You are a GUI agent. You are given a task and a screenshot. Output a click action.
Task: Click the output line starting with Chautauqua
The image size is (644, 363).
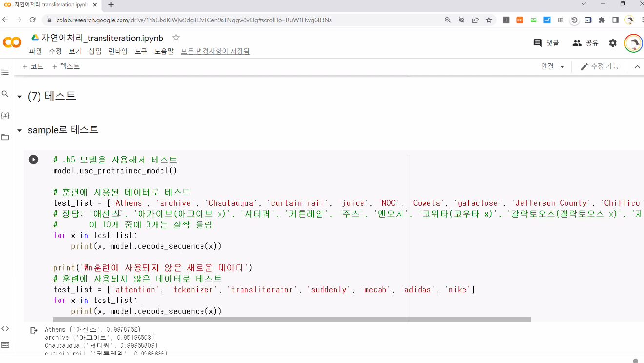(101, 345)
